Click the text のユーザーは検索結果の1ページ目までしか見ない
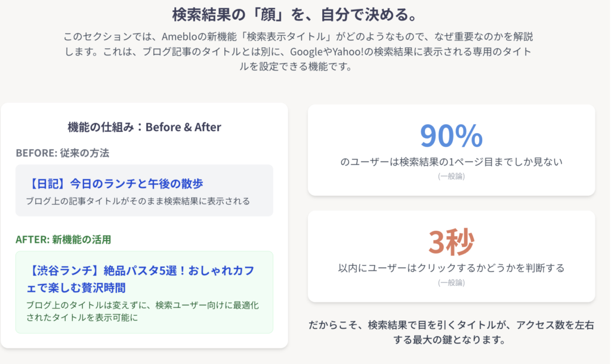The image size is (611, 364). [x=451, y=162]
